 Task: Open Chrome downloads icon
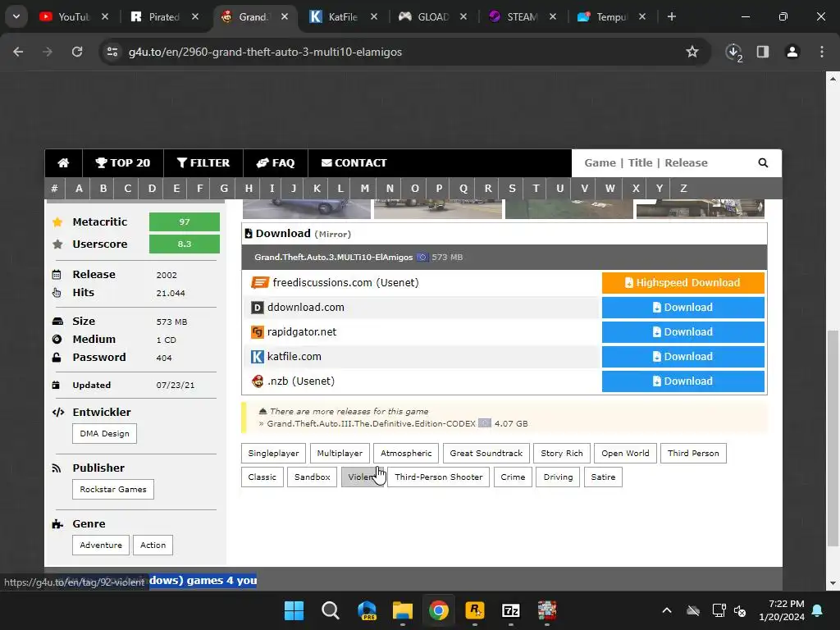[733, 52]
